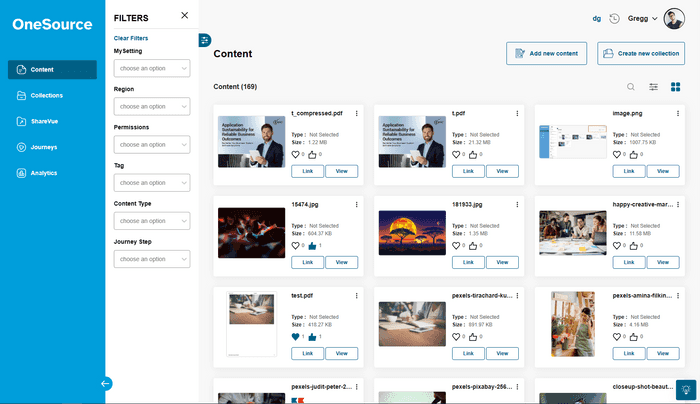
Task: Open more options for pexels-tirachard-ku card
Action: tap(517, 296)
